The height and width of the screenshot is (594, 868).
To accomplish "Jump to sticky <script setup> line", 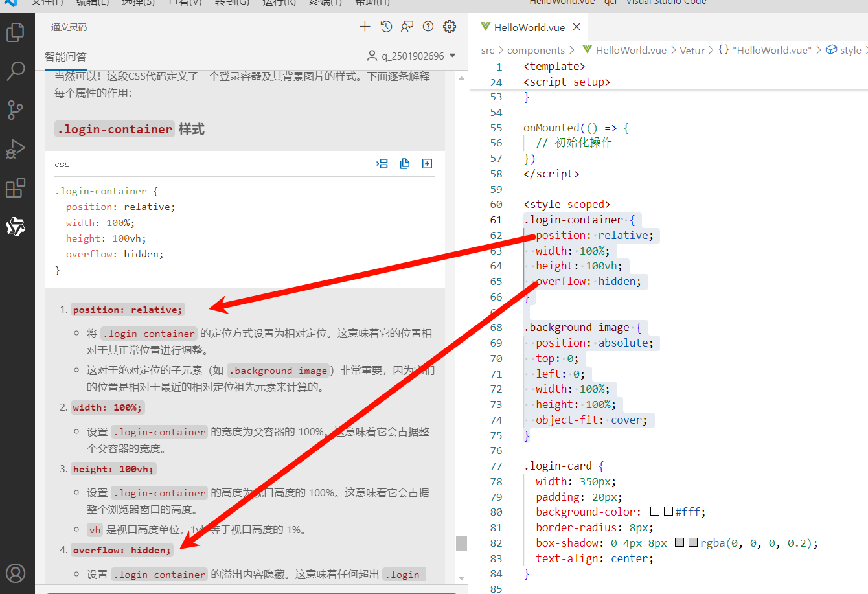I will (x=567, y=82).
